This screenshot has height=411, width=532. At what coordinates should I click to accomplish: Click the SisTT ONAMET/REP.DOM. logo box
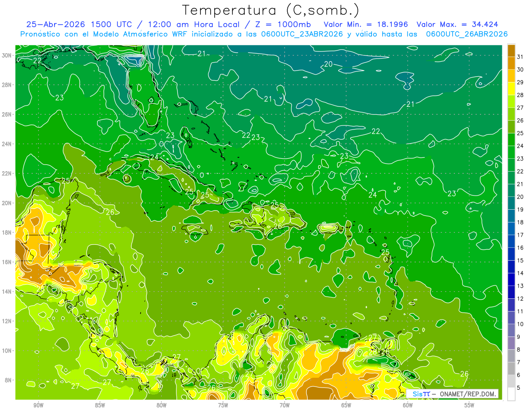coord(452,394)
